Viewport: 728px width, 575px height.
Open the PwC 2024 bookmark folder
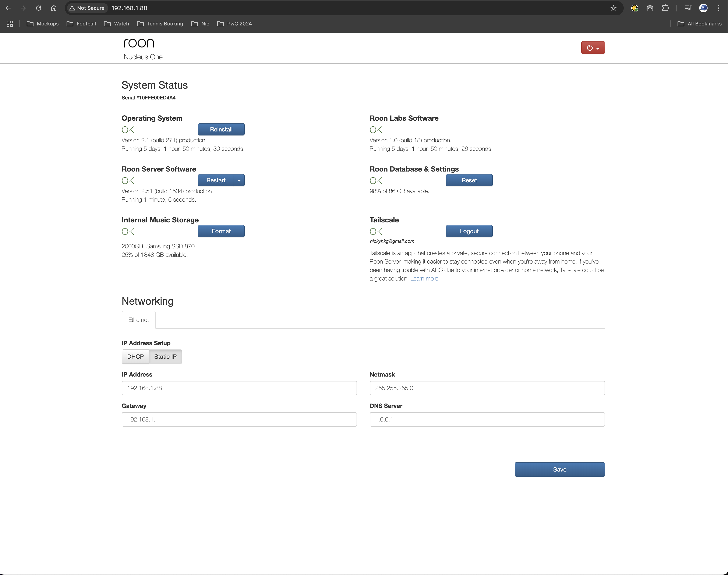click(x=235, y=24)
